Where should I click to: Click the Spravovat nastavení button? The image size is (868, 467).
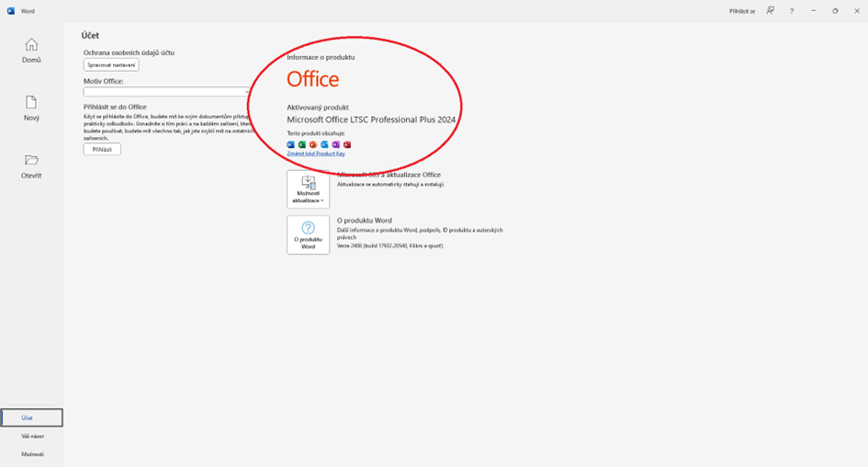(x=110, y=65)
